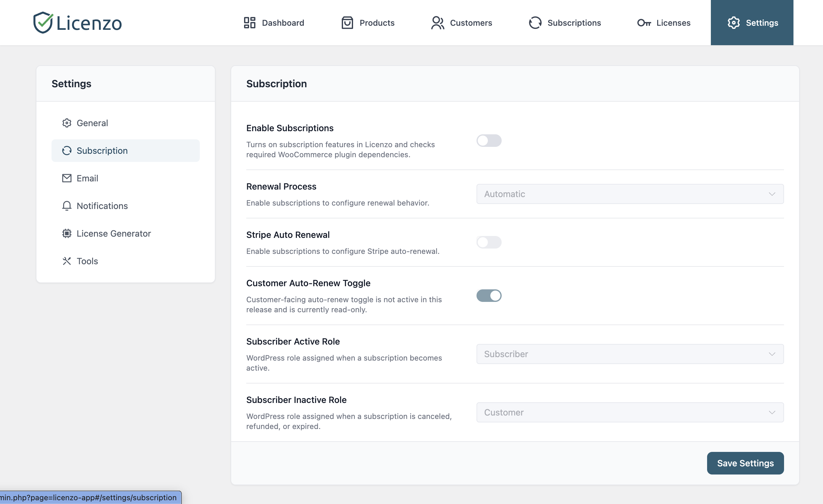This screenshot has width=823, height=504.
Task: Open the Renewal Process dropdown
Action: 629,194
